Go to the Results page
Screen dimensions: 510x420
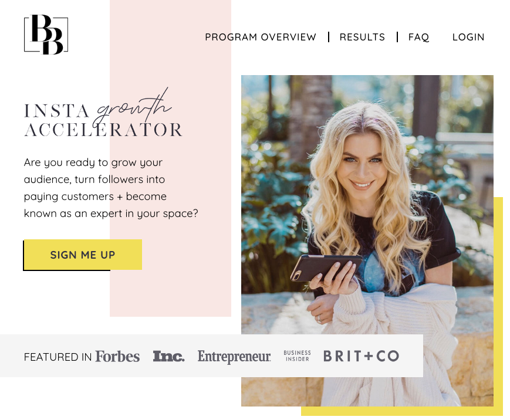click(362, 37)
